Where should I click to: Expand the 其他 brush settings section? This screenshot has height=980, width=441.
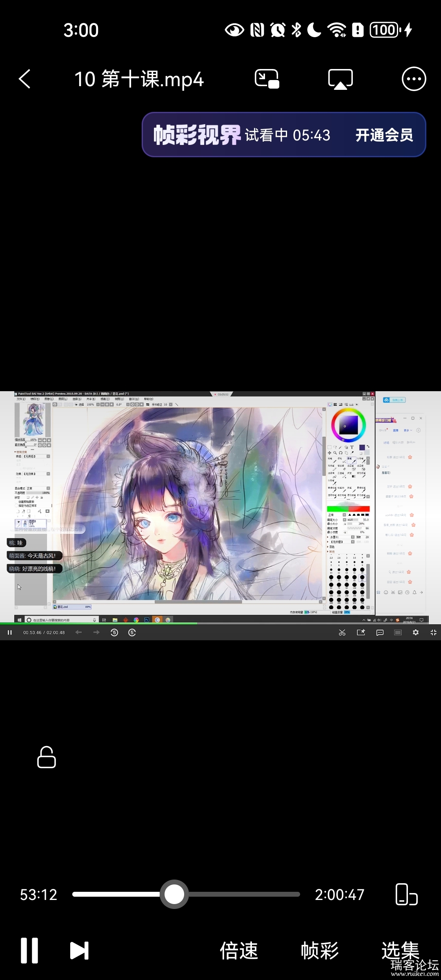click(x=331, y=552)
